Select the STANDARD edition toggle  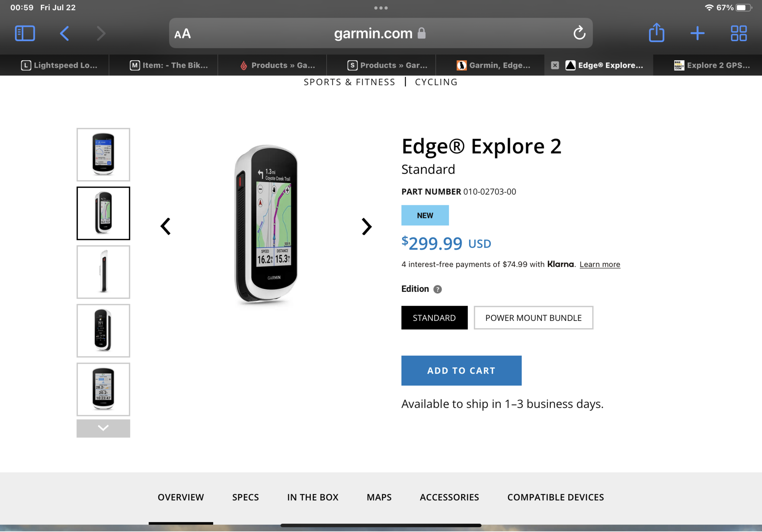[434, 317]
